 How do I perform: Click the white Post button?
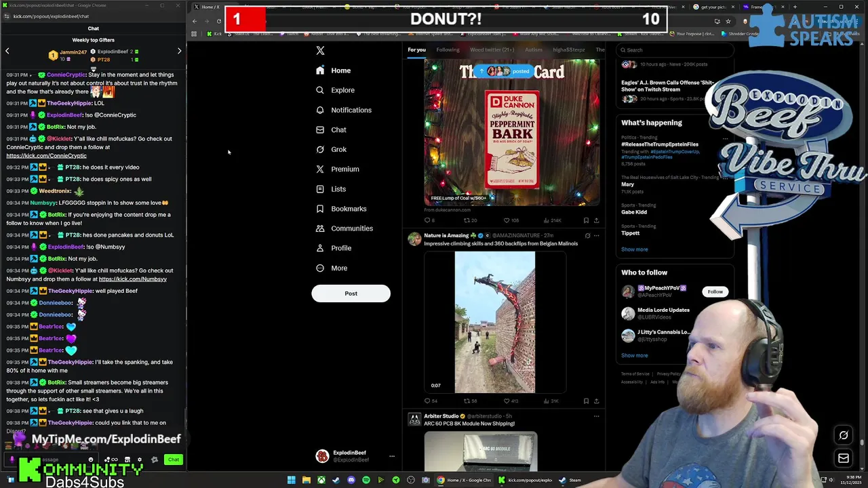tap(351, 293)
